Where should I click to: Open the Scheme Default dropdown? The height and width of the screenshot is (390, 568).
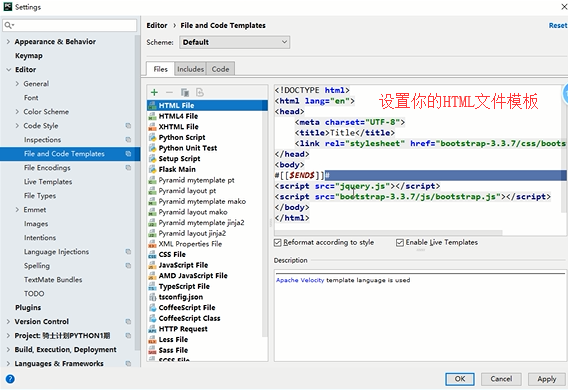234,42
